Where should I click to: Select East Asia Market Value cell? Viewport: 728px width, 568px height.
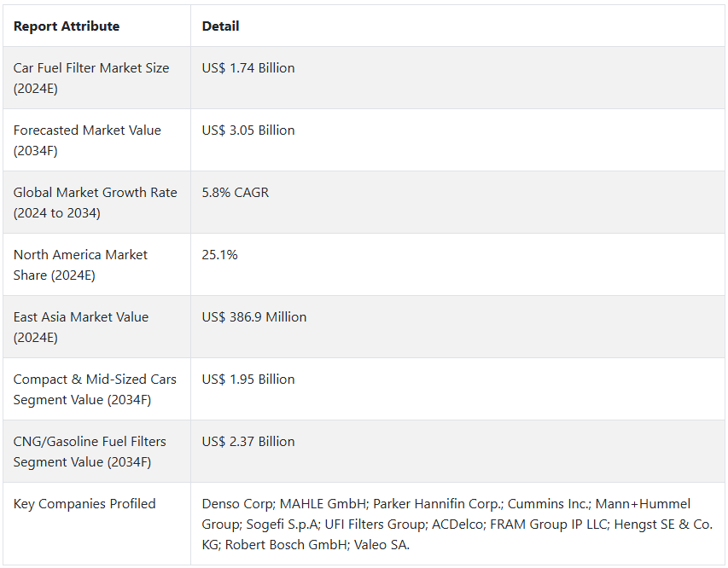[96, 327]
